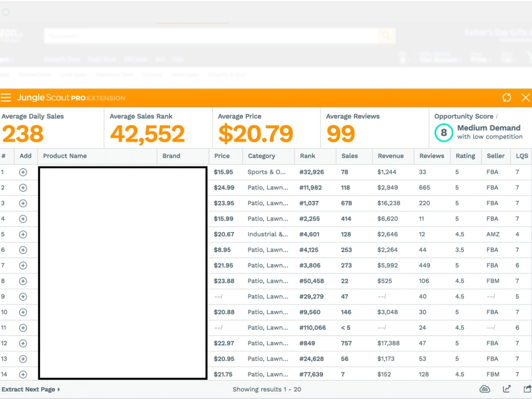Click category cell Industrial &...

click(268, 235)
